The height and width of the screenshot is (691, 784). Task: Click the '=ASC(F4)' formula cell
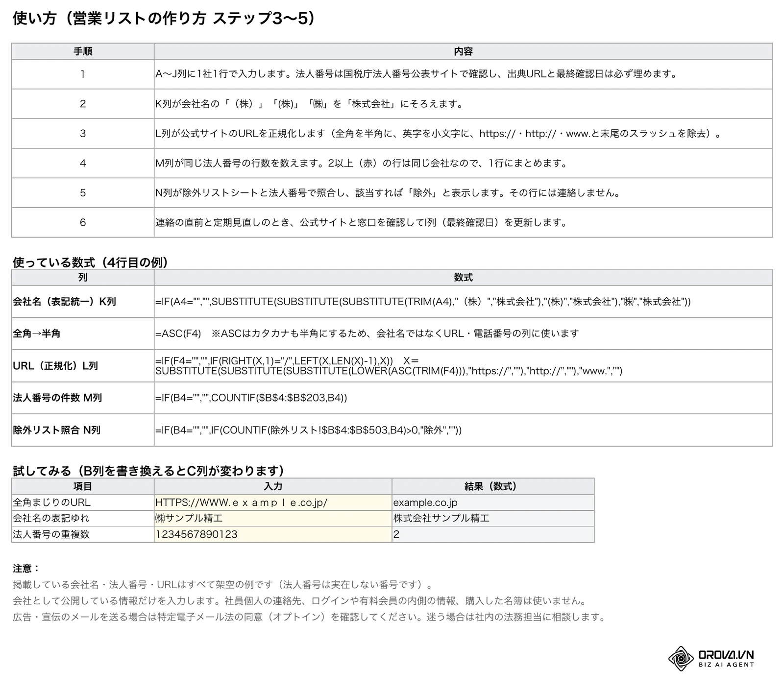pos(464,334)
